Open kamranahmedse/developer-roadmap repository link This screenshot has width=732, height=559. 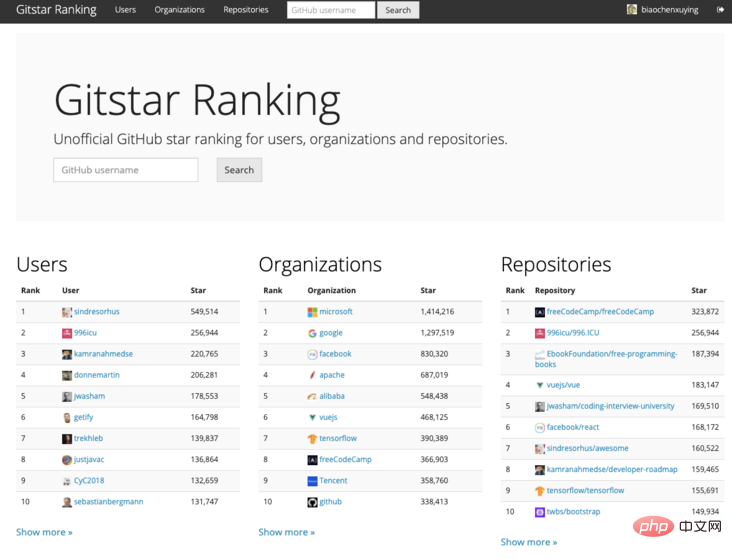[x=612, y=469]
